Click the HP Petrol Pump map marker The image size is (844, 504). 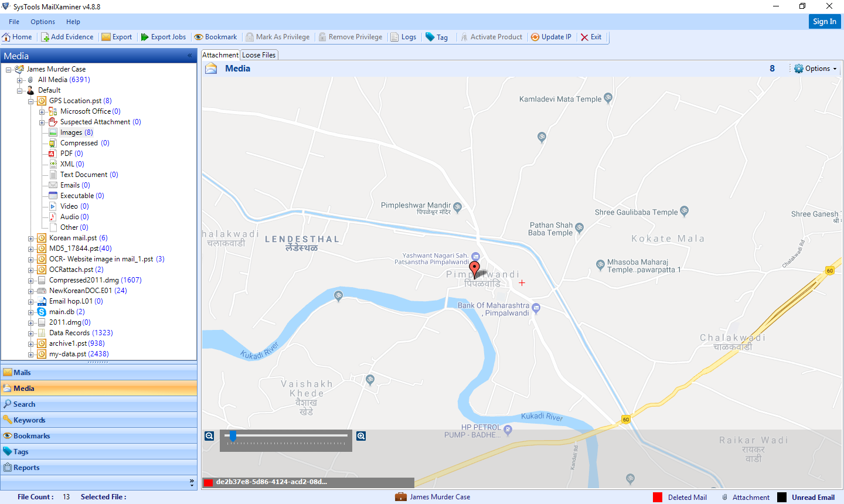coord(508,430)
